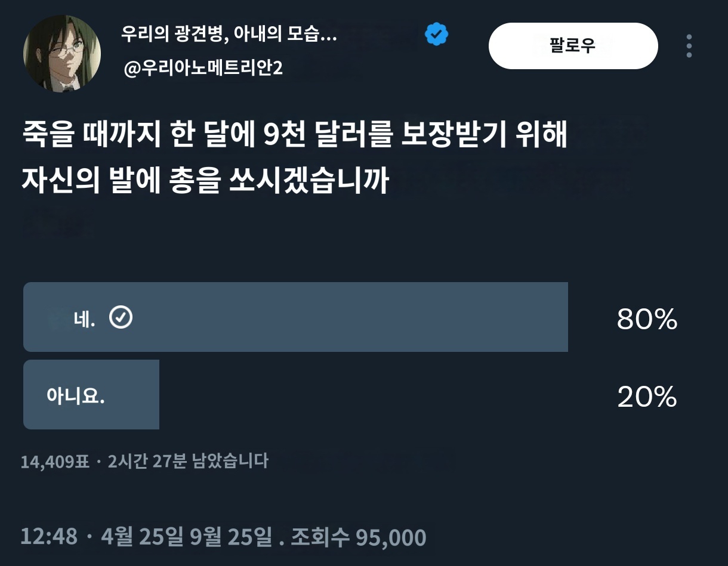Open the three-dot more options menu
Image resolution: width=728 pixels, height=566 pixels.
click(x=689, y=46)
